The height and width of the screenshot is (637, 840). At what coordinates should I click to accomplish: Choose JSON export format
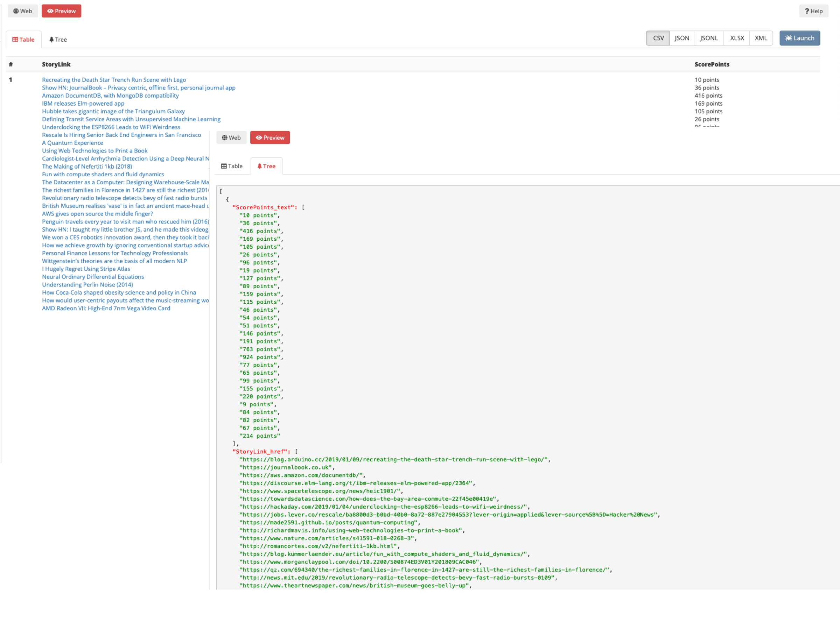pos(682,38)
